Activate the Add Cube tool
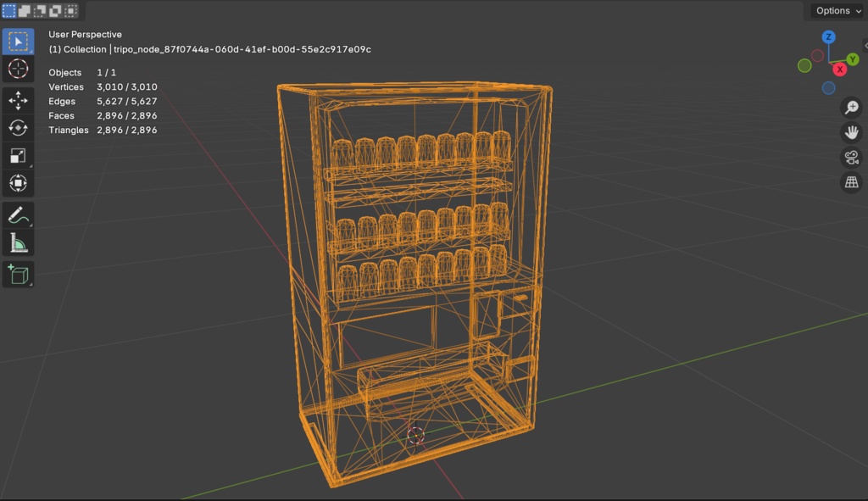The height and width of the screenshot is (501, 868). coord(17,275)
